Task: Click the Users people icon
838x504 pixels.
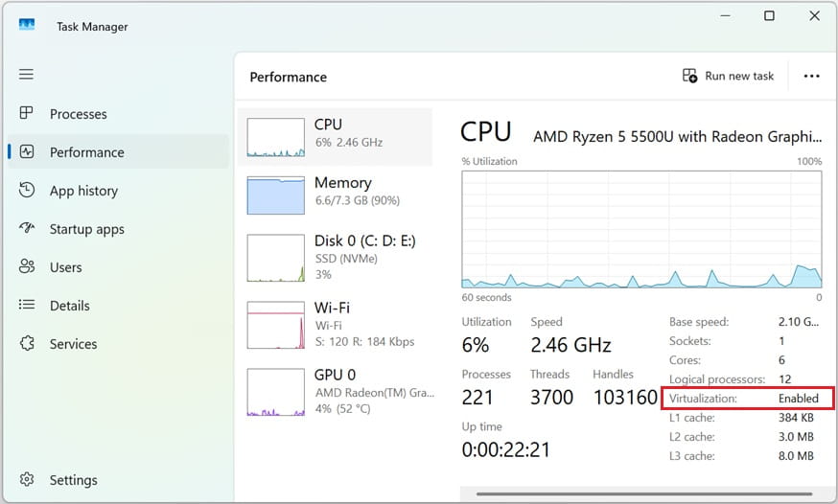Action: pyautogui.click(x=27, y=266)
